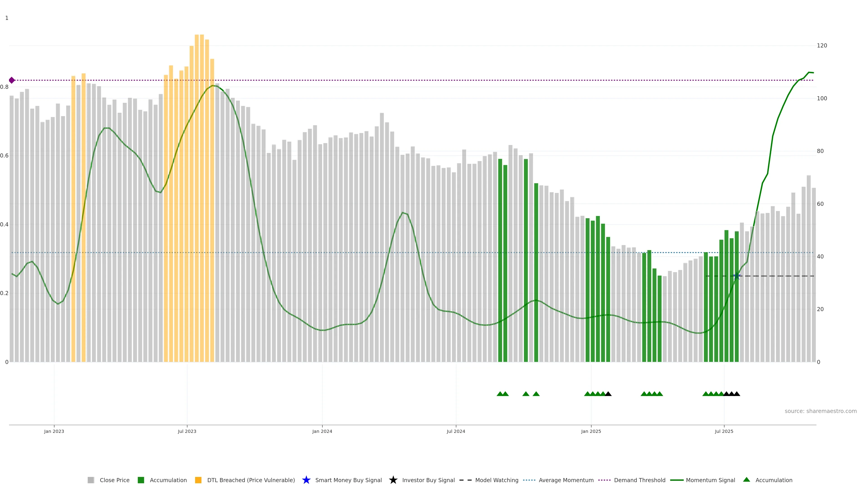Click the blue star marker on the chart
Image resolution: width=868 pixels, height=488 pixels.
737,276
